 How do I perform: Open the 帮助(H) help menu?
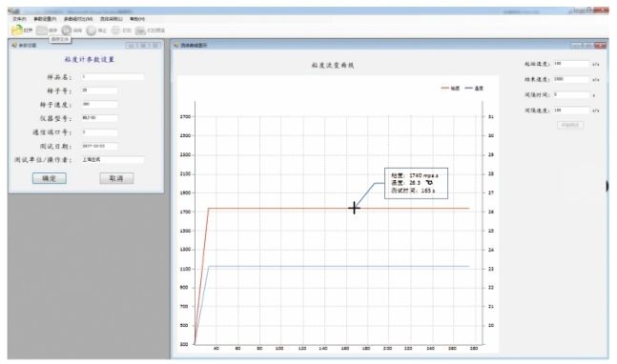point(137,19)
